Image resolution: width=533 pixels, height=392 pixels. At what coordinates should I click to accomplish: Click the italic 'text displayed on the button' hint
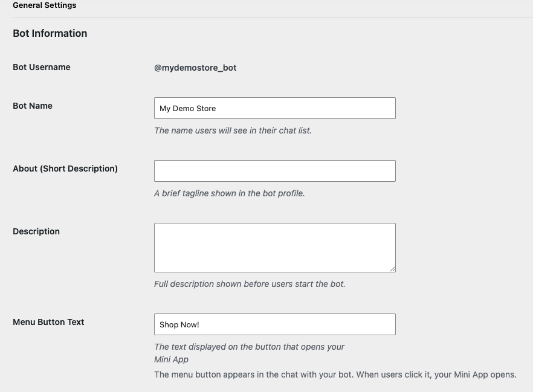249,347
